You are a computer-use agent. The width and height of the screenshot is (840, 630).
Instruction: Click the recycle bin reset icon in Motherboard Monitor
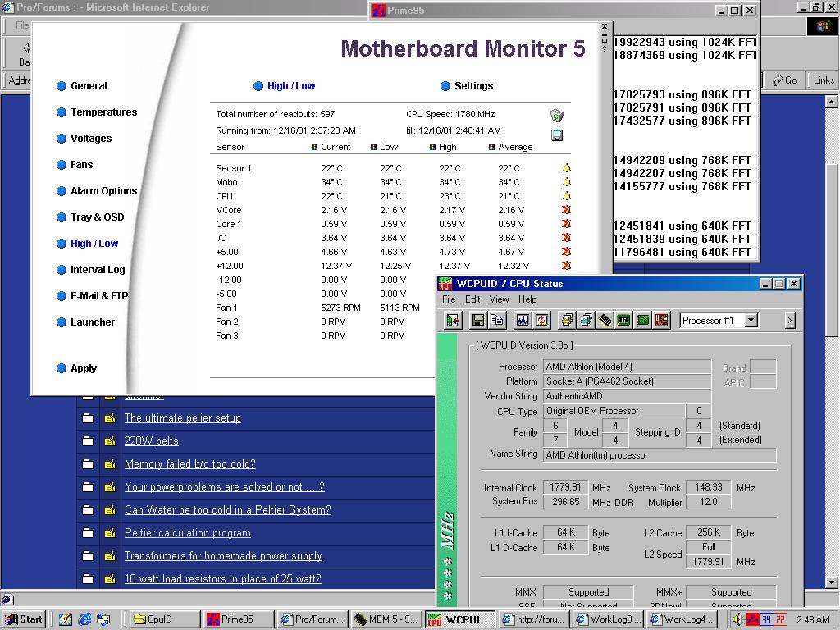click(x=557, y=115)
